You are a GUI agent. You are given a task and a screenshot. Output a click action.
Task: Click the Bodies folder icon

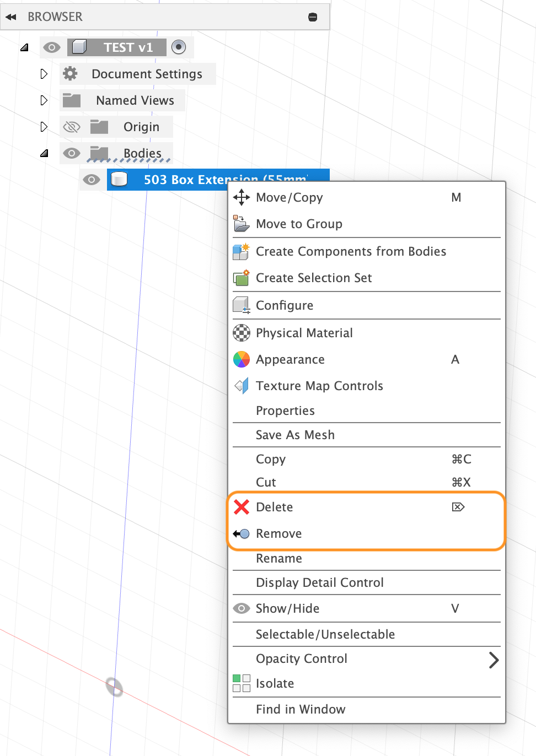[x=99, y=153]
